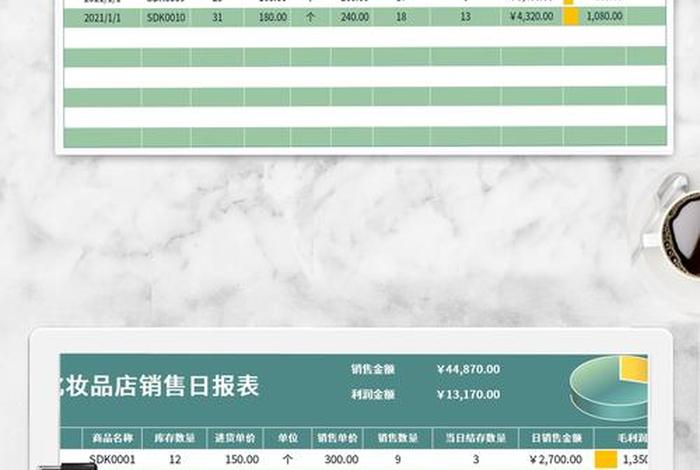Click the title 化妆品店销售日报表

pos(160,386)
